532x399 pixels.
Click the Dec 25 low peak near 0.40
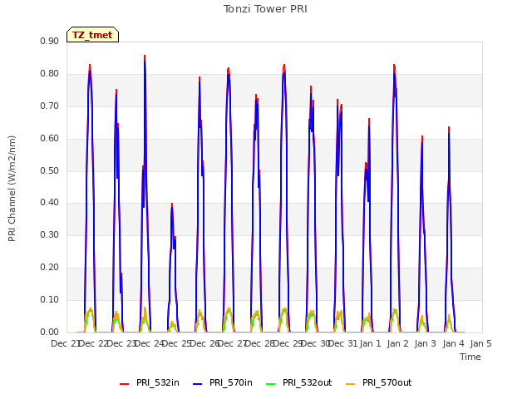tap(172, 204)
